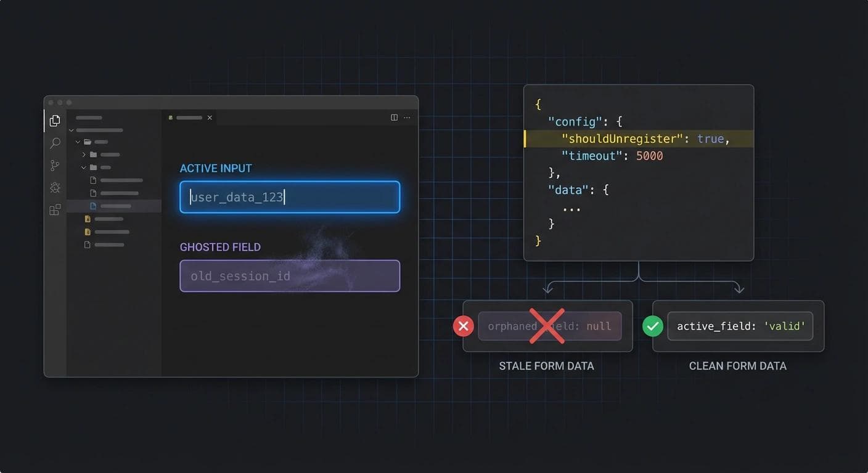Open the Explorer icon in the activity bar

point(54,121)
